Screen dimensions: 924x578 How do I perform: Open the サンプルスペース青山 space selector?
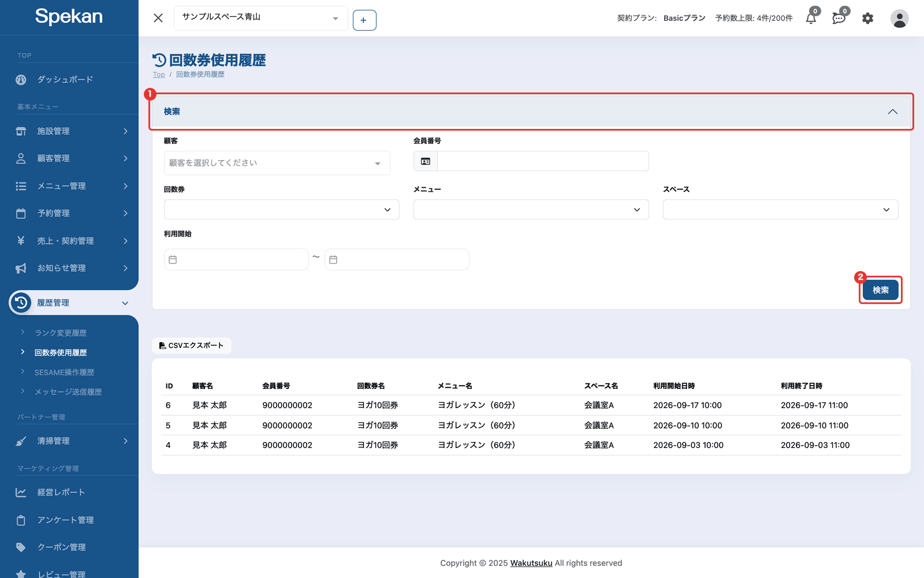tap(260, 18)
